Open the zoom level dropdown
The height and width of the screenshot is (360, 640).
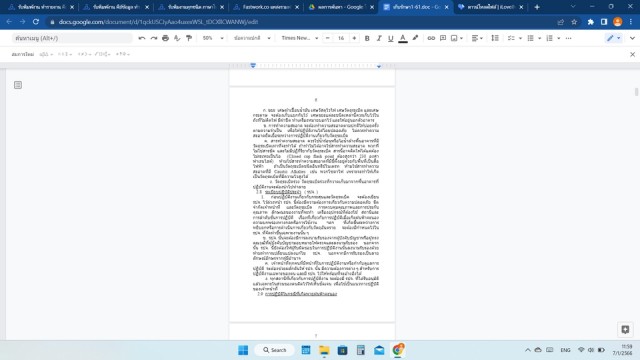[213, 38]
